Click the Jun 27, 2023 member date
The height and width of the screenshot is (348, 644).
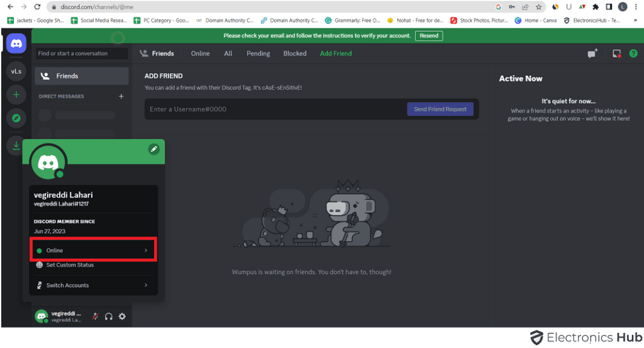click(50, 232)
